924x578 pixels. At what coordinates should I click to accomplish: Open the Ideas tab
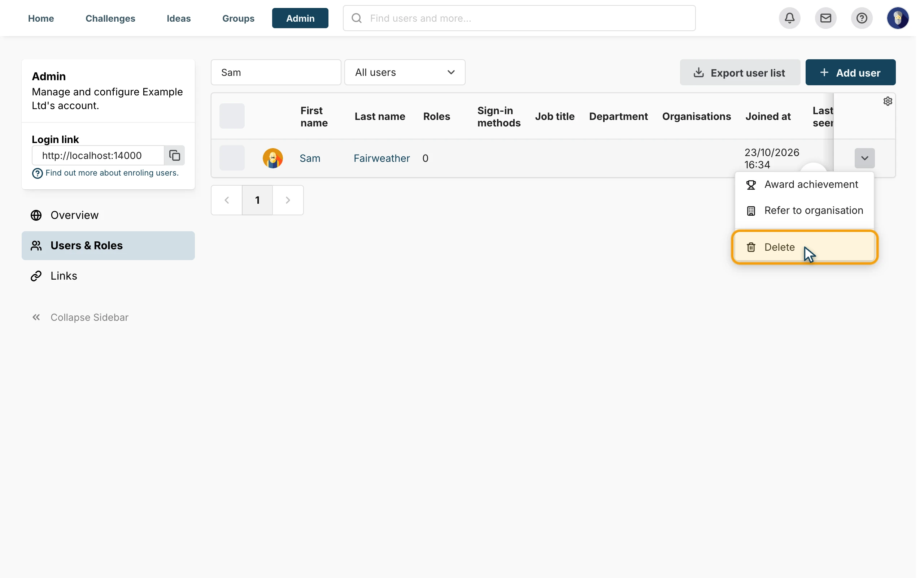click(x=179, y=18)
